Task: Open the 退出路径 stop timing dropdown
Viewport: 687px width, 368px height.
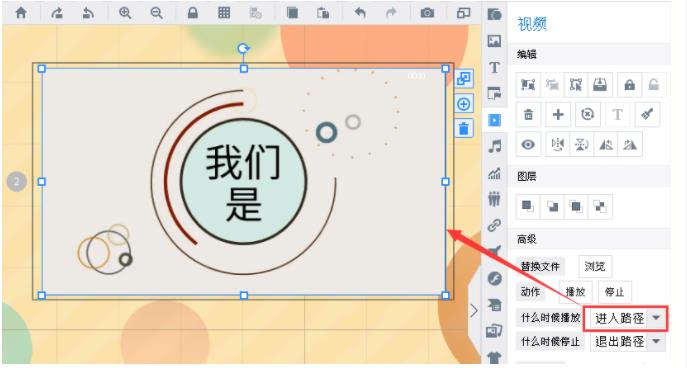Action: coord(627,341)
